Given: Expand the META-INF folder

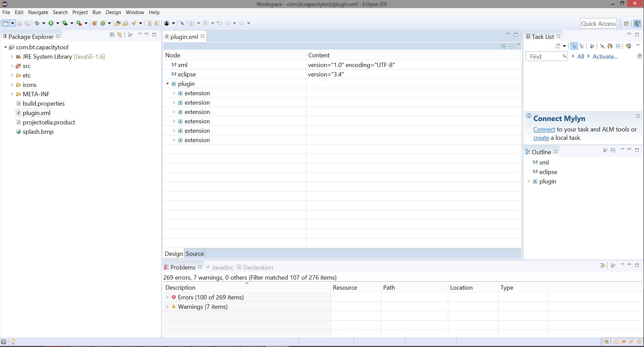Looking at the screenshot, I should (x=12, y=94).
